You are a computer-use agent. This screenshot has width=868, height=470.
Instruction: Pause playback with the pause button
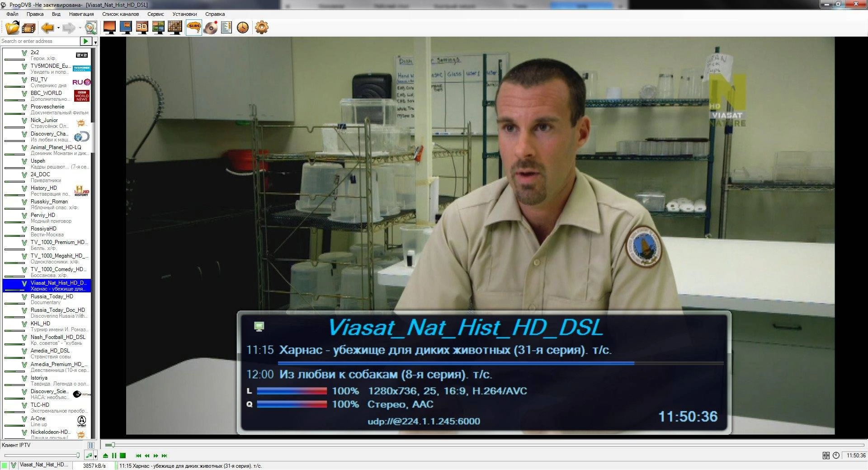(x=114, y=456)
